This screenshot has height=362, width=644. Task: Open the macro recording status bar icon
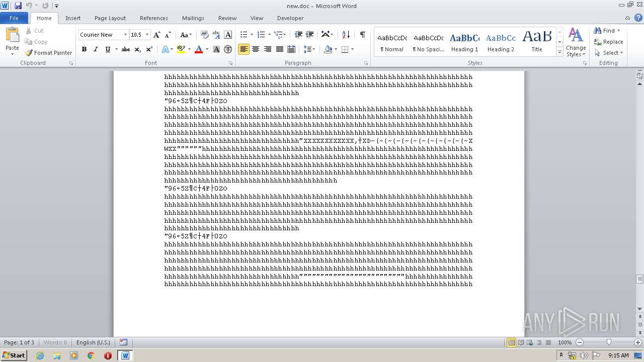pyautogui.click(x=124, y=342)
